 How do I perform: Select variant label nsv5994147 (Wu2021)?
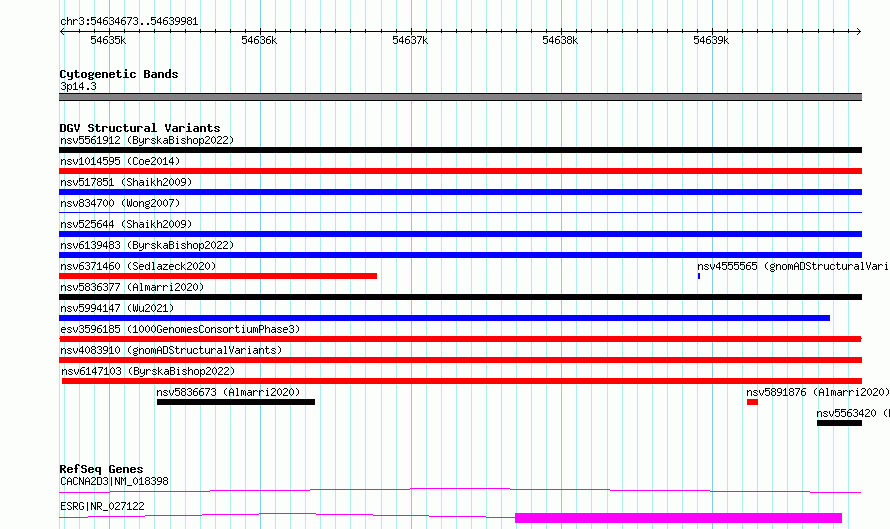(x=117, y=308)
